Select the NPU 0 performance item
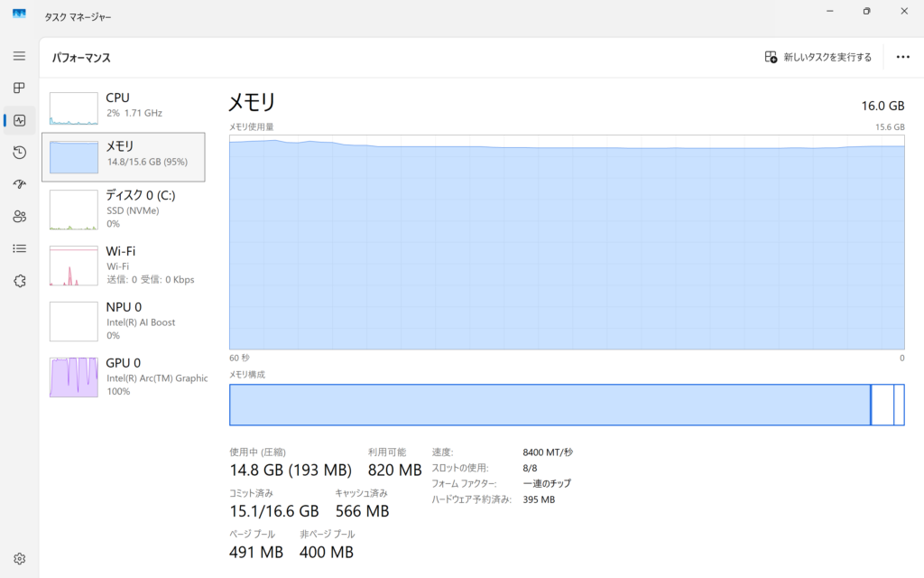Image resolution: width=924 pixels, height=578 pixels. [x=124, y=322]
